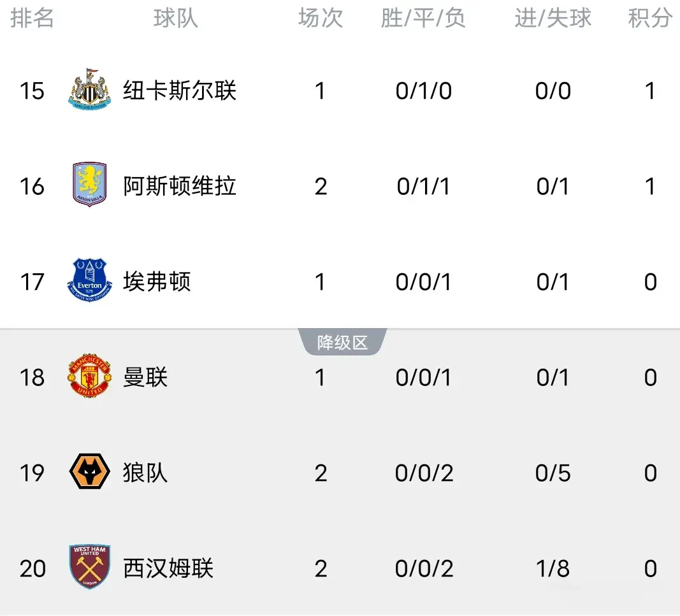Screen dimensions: 680x616
Task: Select the 场次 column header
Action: [x=321, y=18]
